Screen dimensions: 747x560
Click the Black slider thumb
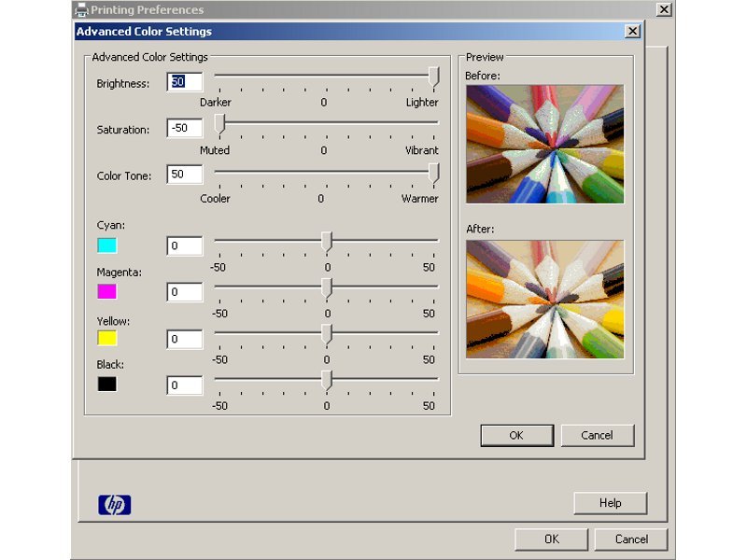(327, 381)
